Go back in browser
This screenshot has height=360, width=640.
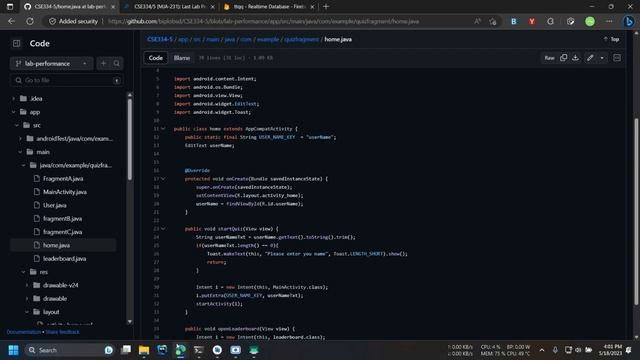click(x=11, y=21)
